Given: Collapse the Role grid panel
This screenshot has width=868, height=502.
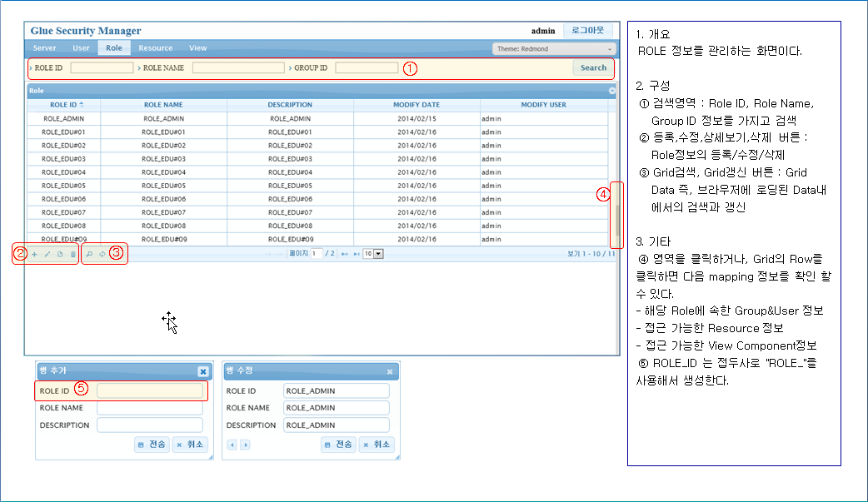Looking at the screenshot, I should click(x=612, y=90).
